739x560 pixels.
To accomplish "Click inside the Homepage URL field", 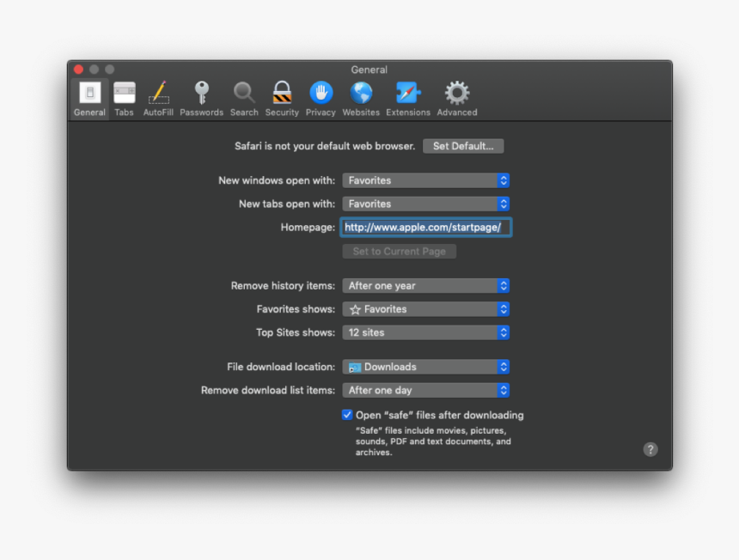I will pos(425,227).
